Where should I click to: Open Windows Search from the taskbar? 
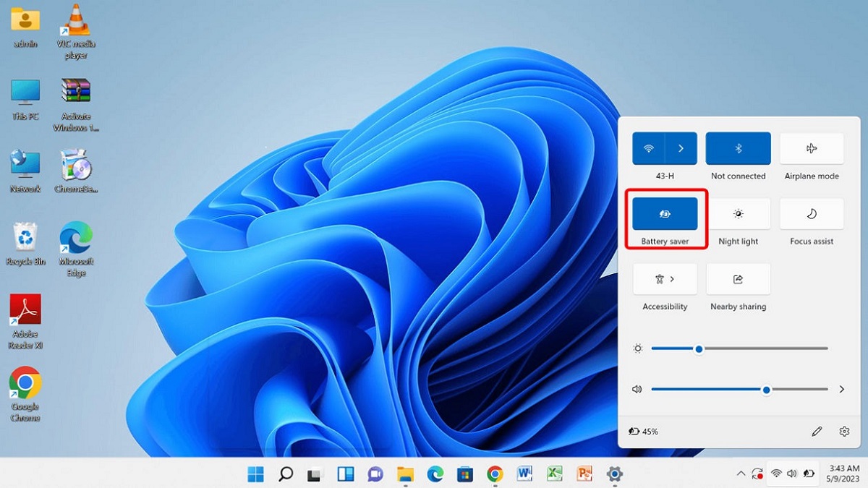pos(285,474)
